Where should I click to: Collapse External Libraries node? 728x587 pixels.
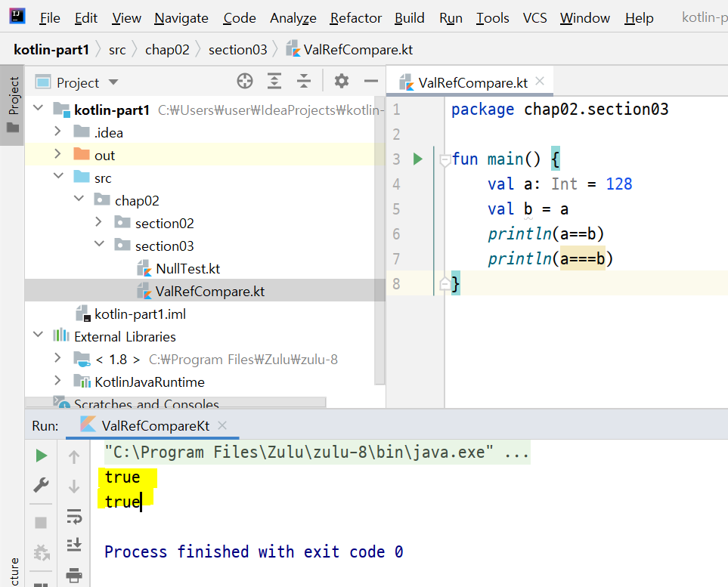[38, 335]
